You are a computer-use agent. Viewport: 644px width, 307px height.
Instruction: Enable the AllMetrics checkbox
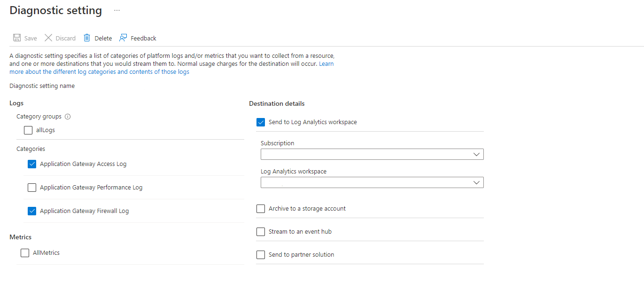[25, 253]
